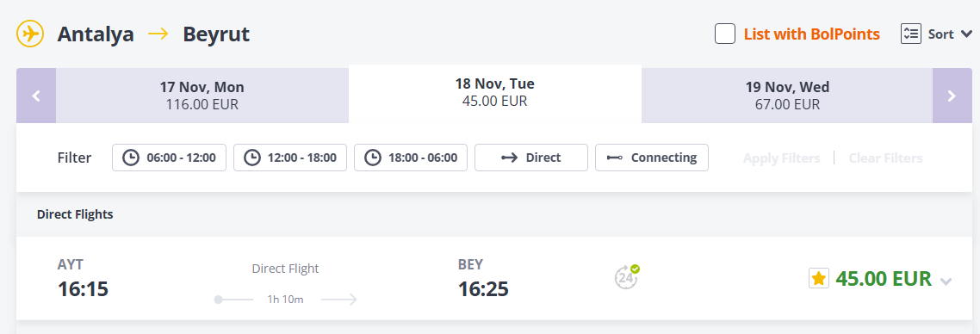Select the 18 Nov, Tue date tab
This screenshot has height=334, width=980.
495,93
